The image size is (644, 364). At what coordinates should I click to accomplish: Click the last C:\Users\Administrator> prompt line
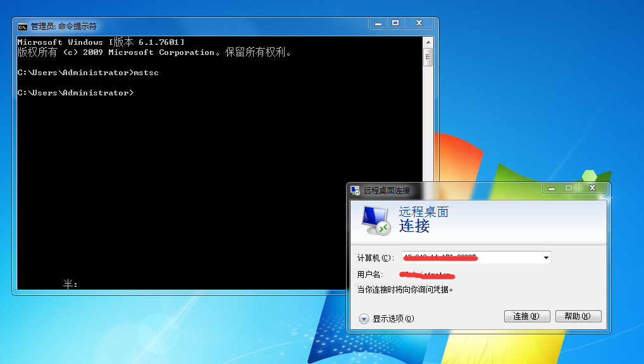pyautogui.click(x=75, y=93)
